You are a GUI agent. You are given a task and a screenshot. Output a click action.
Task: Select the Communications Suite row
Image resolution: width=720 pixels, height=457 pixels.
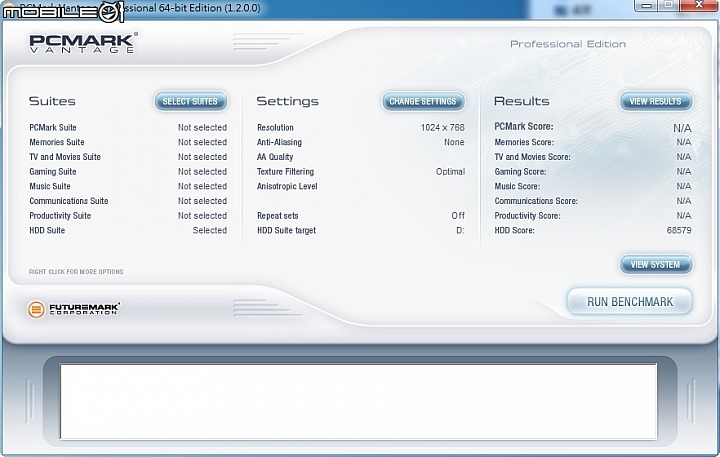(128, 201)
